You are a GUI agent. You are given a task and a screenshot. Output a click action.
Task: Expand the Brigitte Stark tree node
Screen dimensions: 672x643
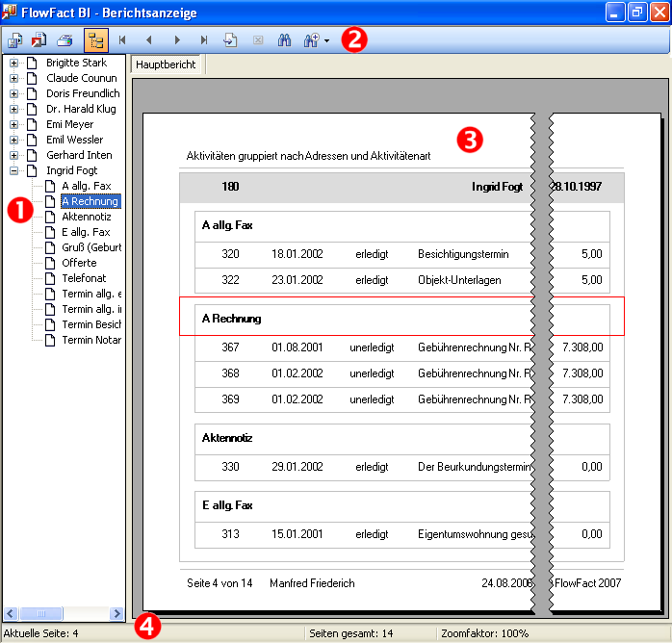click(14, 63)
